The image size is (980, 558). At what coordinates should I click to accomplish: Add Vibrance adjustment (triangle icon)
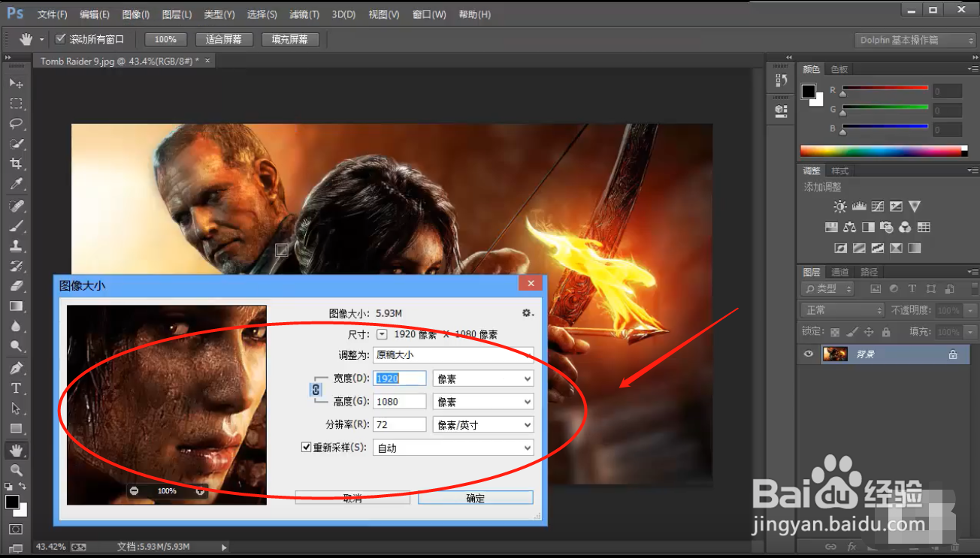pos(915,207)
